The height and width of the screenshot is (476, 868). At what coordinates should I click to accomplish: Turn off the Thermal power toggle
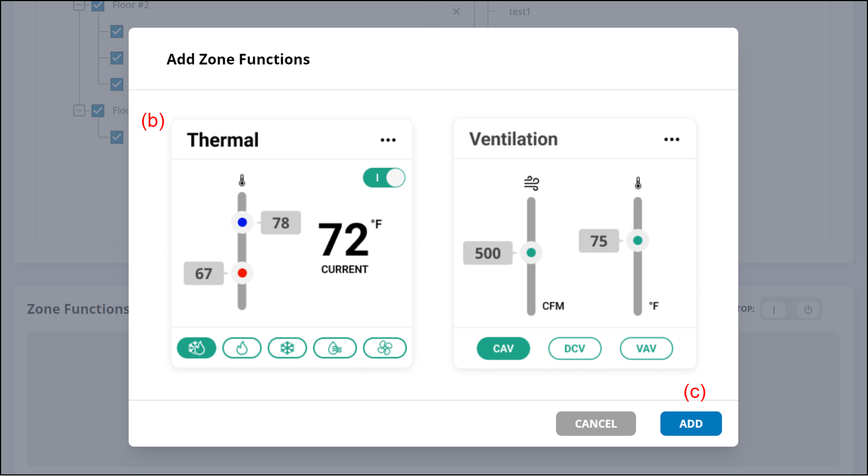coord(384,178)
